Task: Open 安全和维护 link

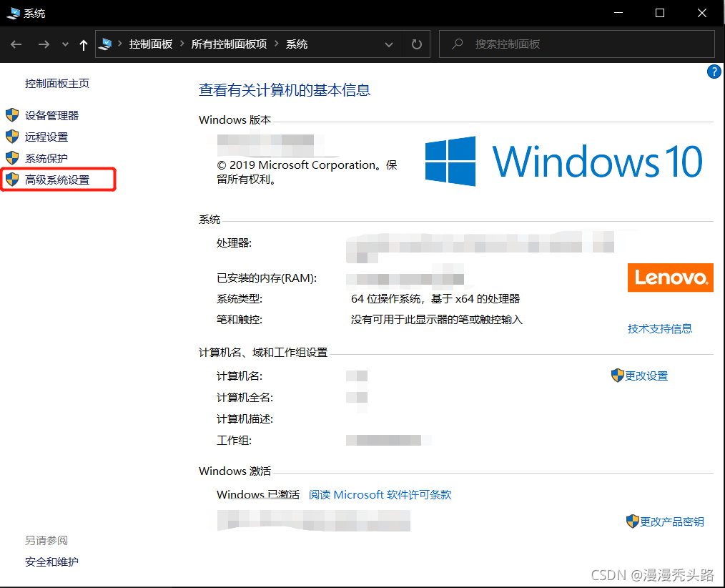Action: 51,562
